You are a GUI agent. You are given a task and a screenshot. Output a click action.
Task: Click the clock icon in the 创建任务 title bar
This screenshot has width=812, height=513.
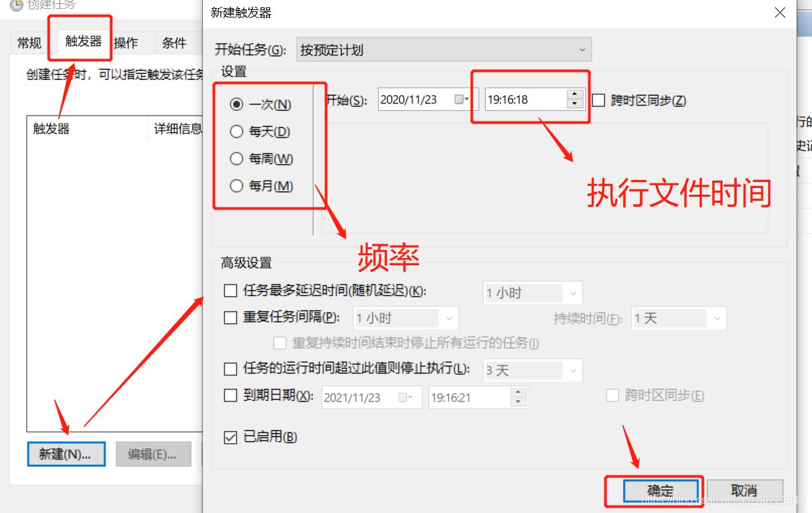point(16,7)
